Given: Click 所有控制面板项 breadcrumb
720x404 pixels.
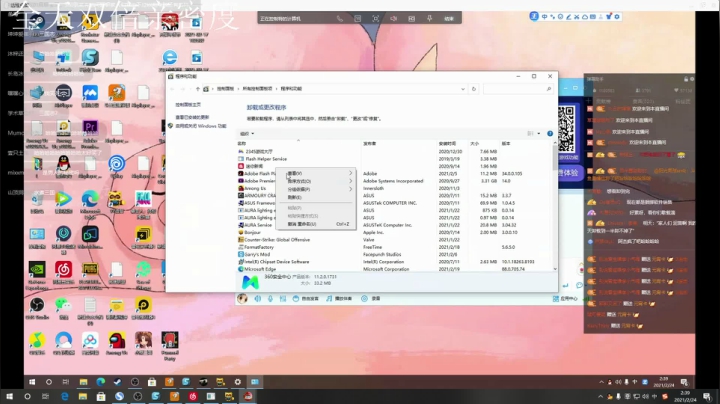Looking at the screenshot, I should 257,89.
